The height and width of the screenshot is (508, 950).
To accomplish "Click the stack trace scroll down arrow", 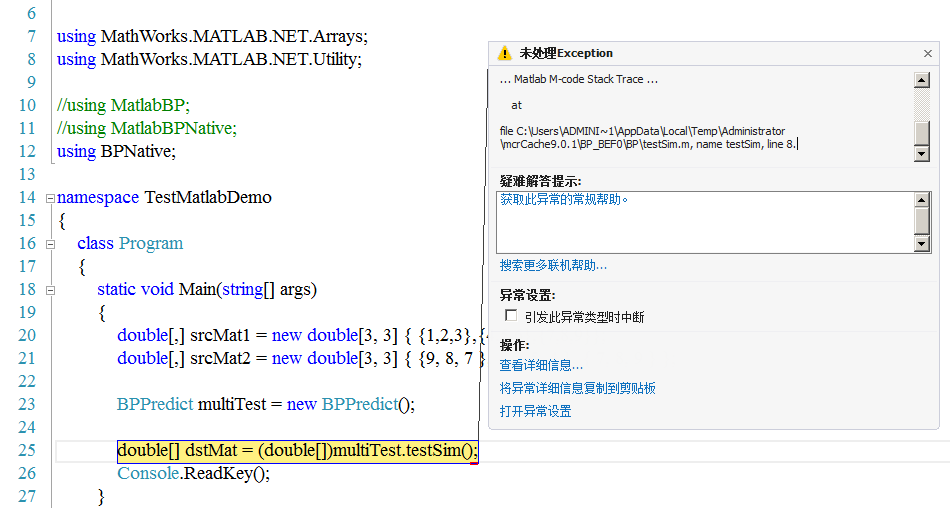I will (921, 153).
